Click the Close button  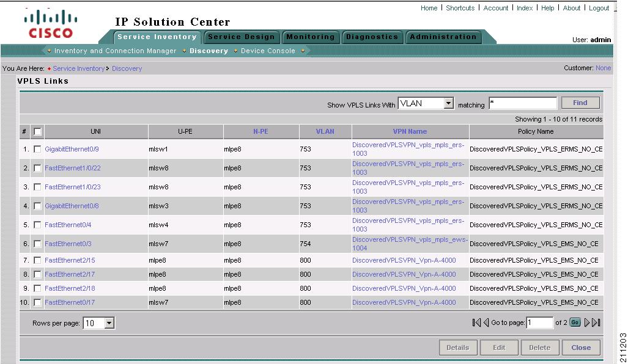(x=581, y=348)
